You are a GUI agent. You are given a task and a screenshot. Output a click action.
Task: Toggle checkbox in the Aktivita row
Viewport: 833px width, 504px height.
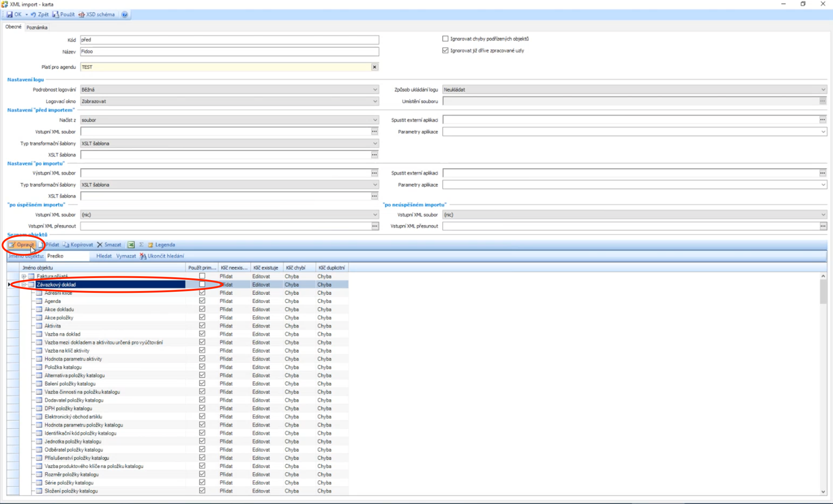coord(202,325)
